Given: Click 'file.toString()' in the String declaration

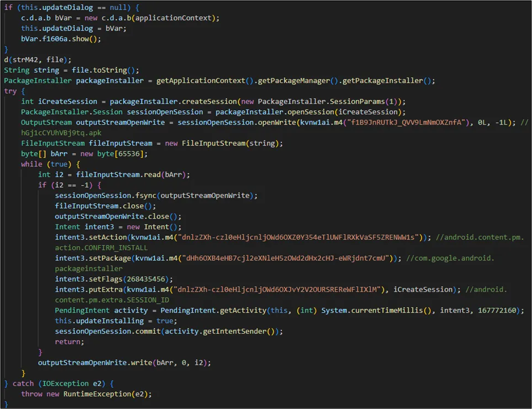Looking at the screenshot, I should coord(105,70).
